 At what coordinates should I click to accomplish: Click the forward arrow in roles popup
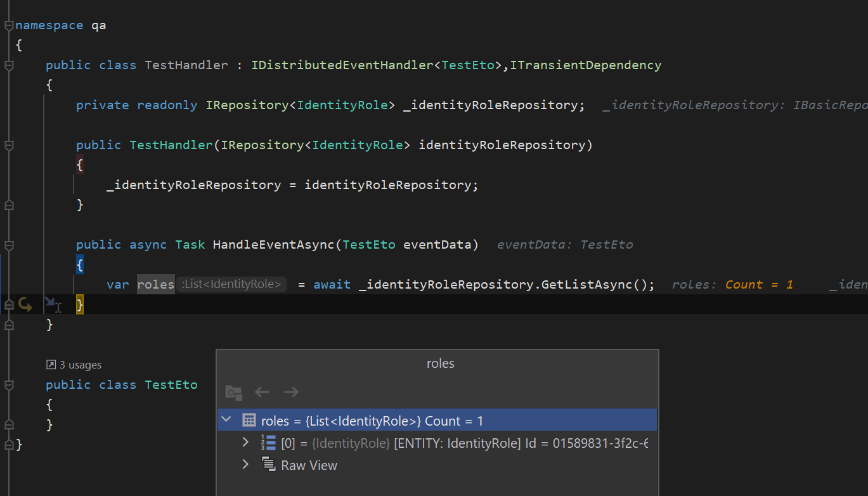click(291, 393)
